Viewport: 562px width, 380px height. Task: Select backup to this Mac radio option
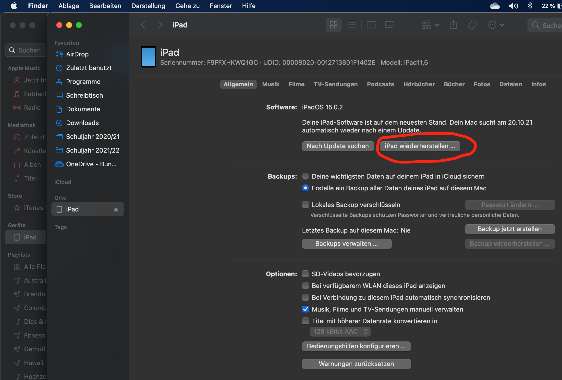click(x=305, y=188)
